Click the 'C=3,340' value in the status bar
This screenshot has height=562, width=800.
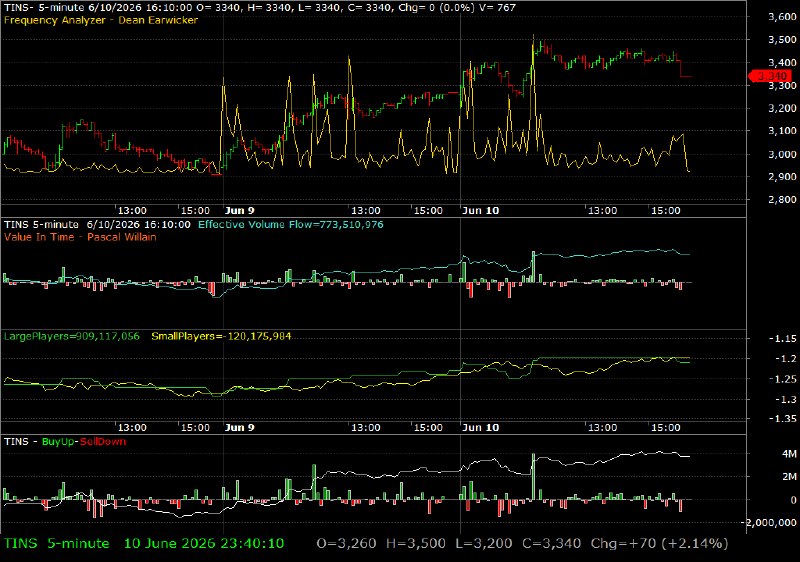click(552, 543)
